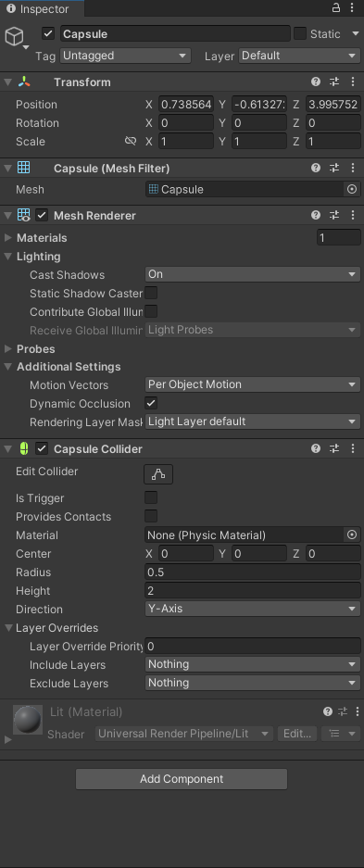
Task: Open Capsule Collider help icon
Action: tap(316, 449)
